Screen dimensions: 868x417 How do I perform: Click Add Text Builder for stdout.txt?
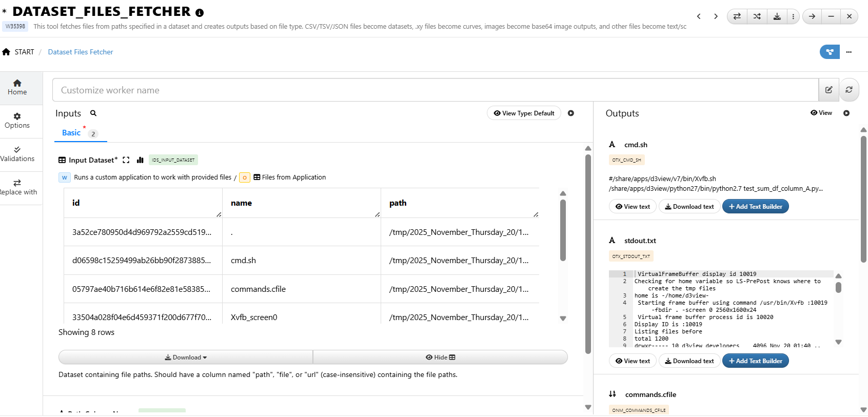tap(755, 361)
